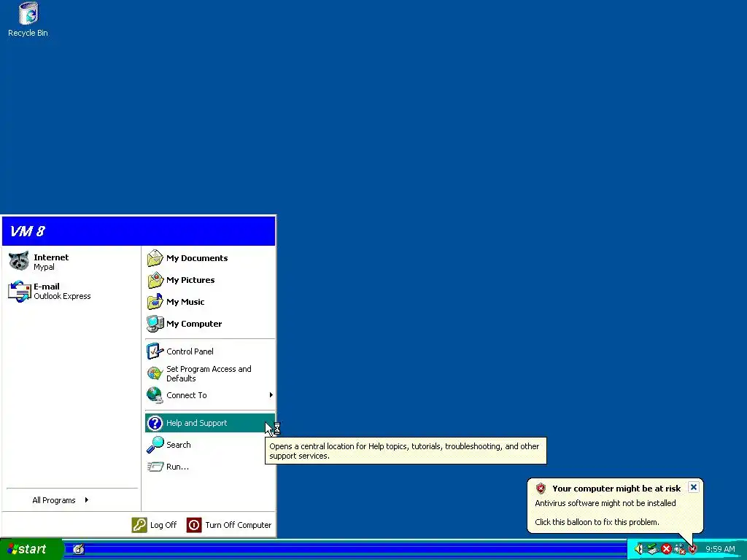Open My Music folder

click(x=209, y=302)
